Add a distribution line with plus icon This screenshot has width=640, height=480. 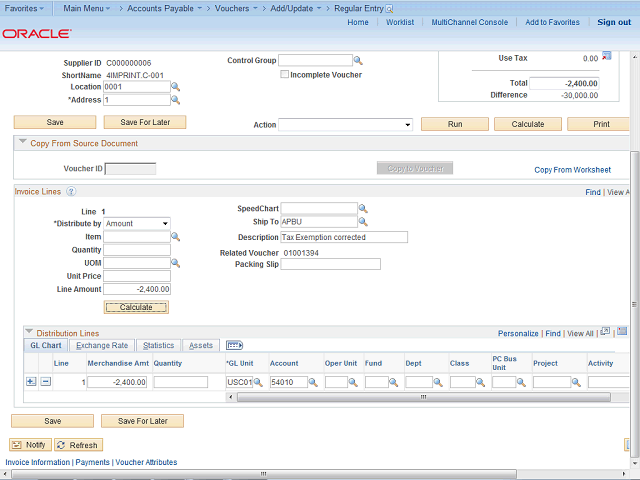coord(30,382)
